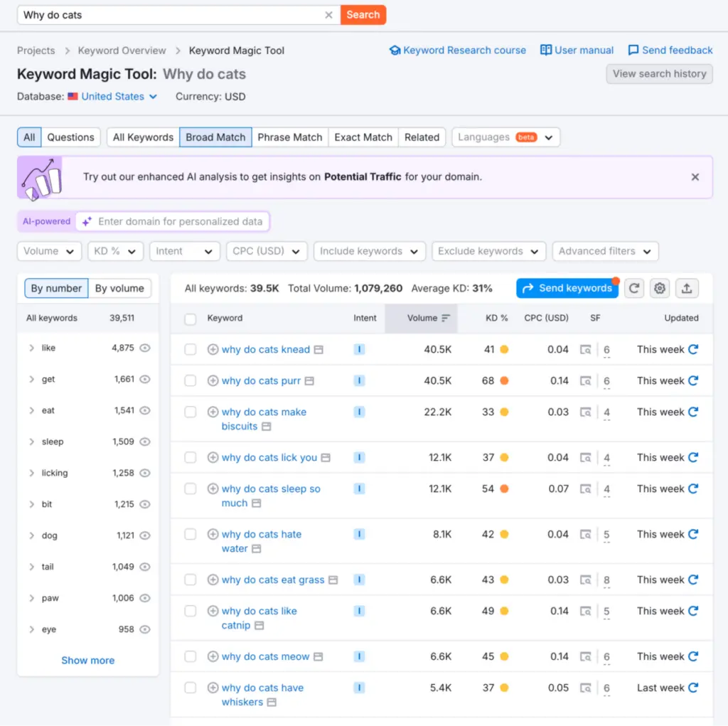Click the export icon above the keyword table
Screen dimensions: 728x726
tap(687, 288)
